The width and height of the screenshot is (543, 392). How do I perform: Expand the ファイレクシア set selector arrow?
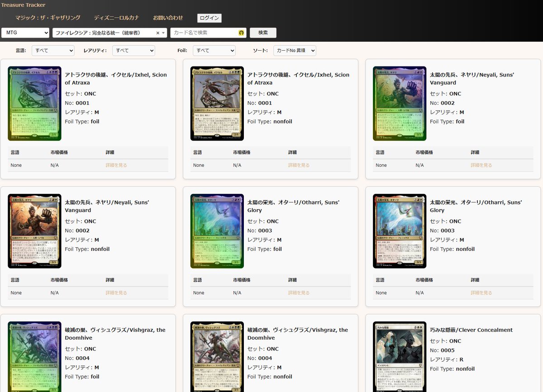pos(164,33)
